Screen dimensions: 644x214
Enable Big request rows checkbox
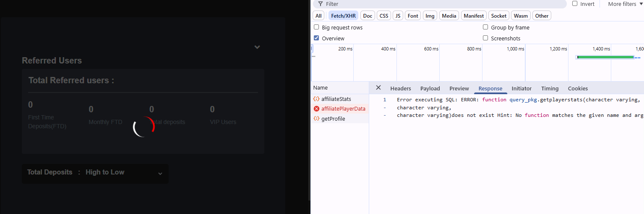click(x=316, y=27)
